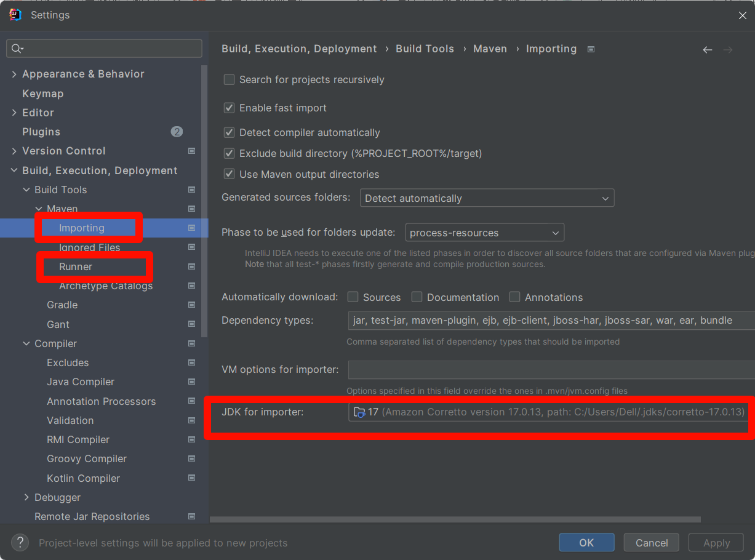Screen dimensions: 755x560
Task: Click the project-level icon on the Excludes row
Action: pyautogui.click(x=192, y=362)
